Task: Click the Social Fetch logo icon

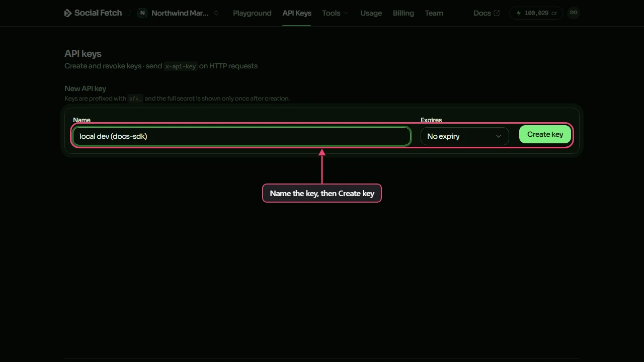Action: (68, 13)
